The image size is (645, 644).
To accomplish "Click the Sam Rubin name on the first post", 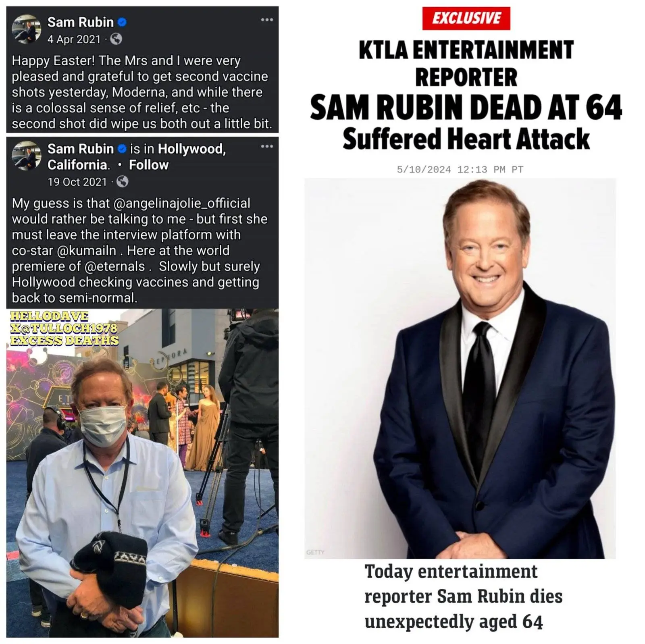I will (81, 22).
